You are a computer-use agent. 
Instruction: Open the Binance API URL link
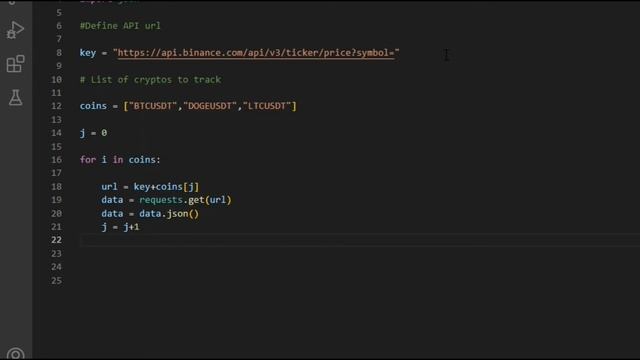click(256, 53)
